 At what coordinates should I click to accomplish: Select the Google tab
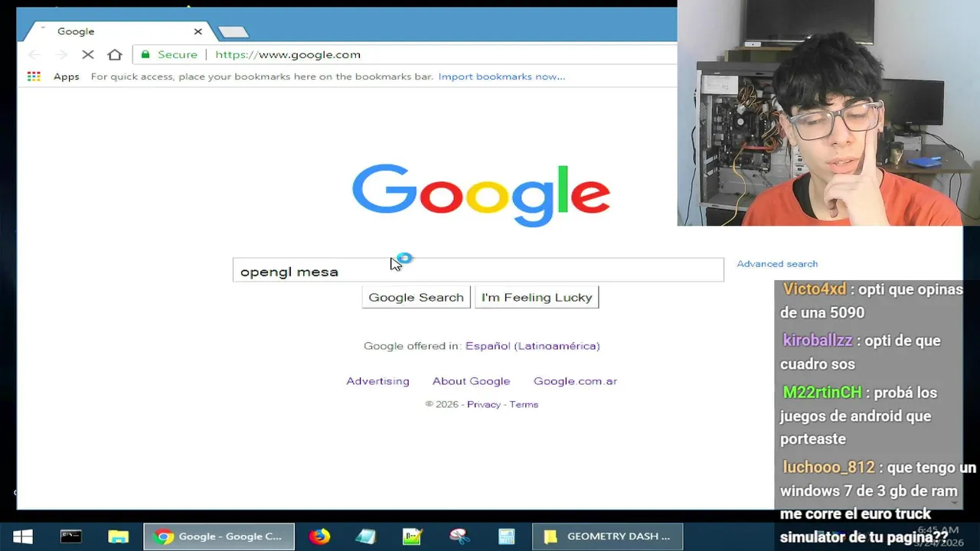115,31
